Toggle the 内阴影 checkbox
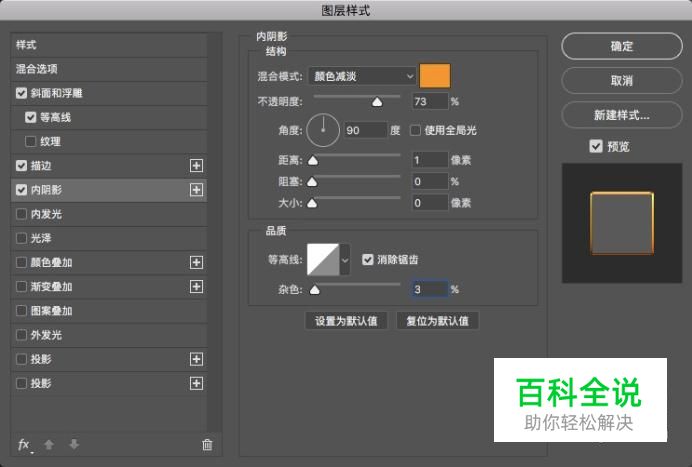692x467 pixels. coord(21,190)
